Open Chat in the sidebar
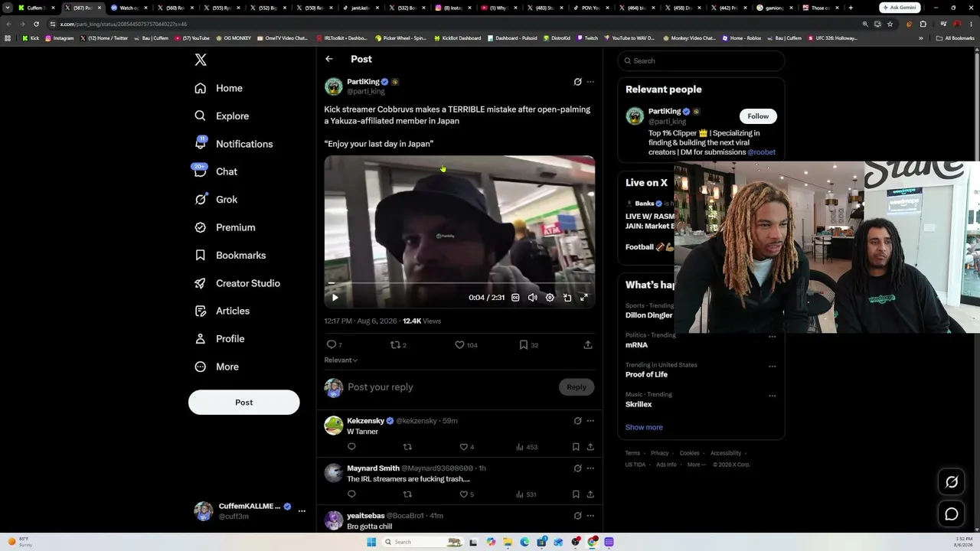Screen dimensions: 980x551 click(x=216, y=171)
